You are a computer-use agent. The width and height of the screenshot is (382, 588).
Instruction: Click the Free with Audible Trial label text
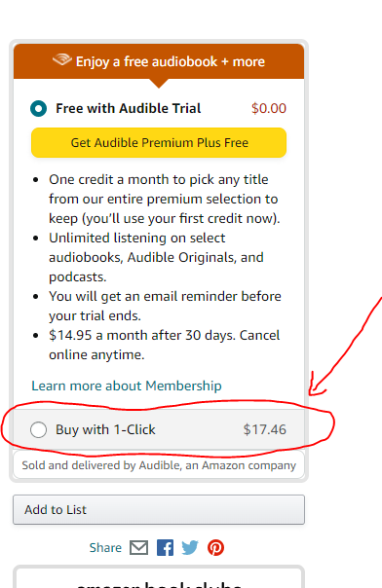pyautogui.click(x=129, y=108)
